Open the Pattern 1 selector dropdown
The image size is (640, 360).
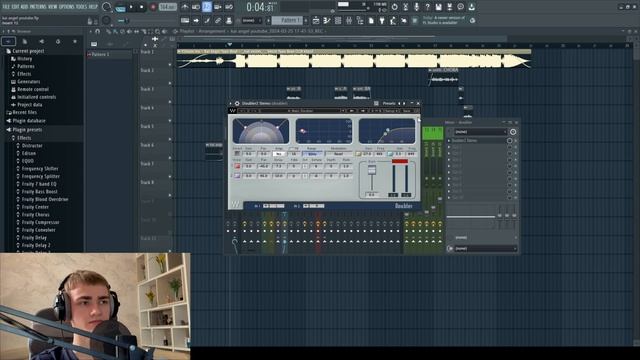click(x=288, y=20)
